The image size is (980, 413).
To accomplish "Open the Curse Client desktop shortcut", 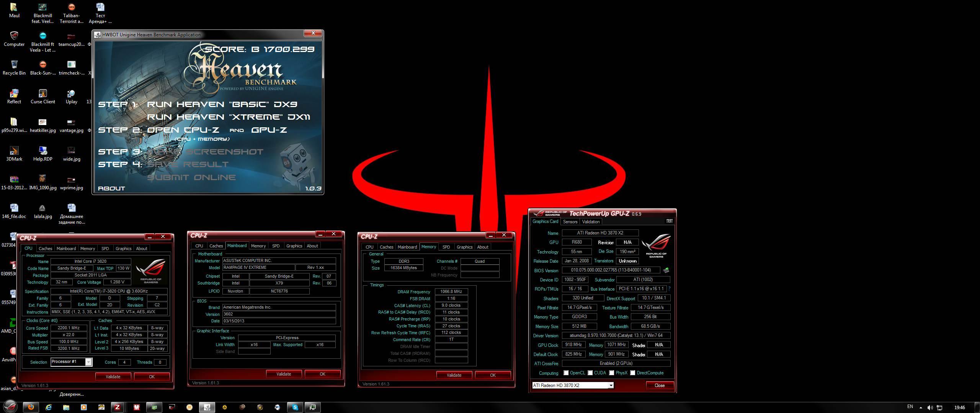I will click(x=42, y=96).
